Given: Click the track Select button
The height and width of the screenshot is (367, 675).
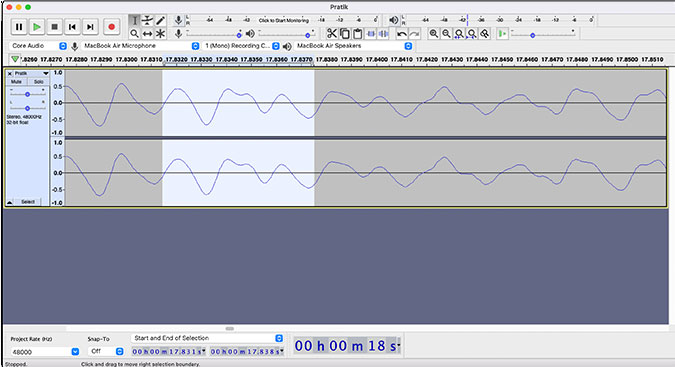Looking at the screenshot, I should [28, 201].
